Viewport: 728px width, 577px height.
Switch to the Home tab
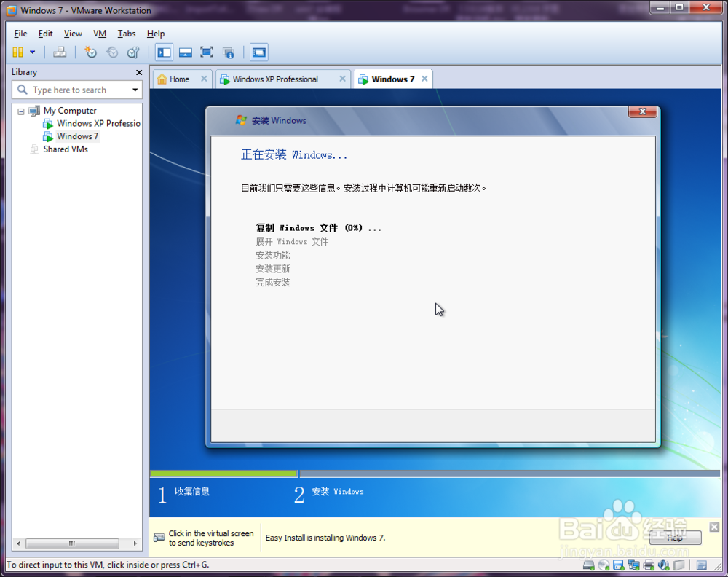(x=179, y=79)
